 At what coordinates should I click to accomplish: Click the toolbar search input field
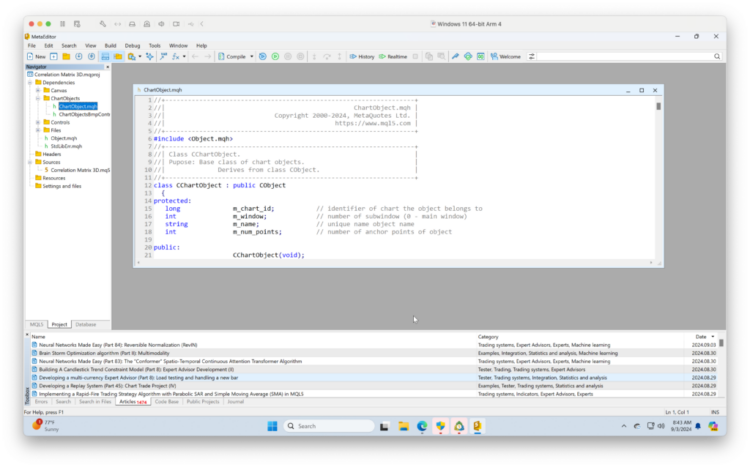624,56
